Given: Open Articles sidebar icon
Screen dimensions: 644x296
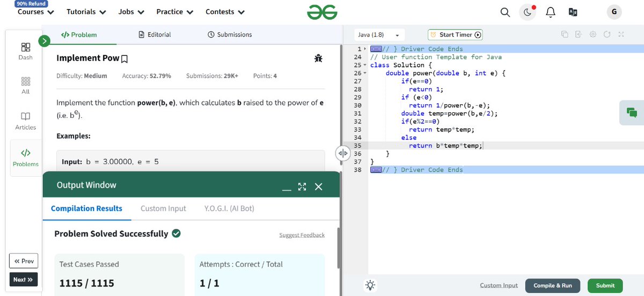Looking at the screenshot, I should [25, 121].
